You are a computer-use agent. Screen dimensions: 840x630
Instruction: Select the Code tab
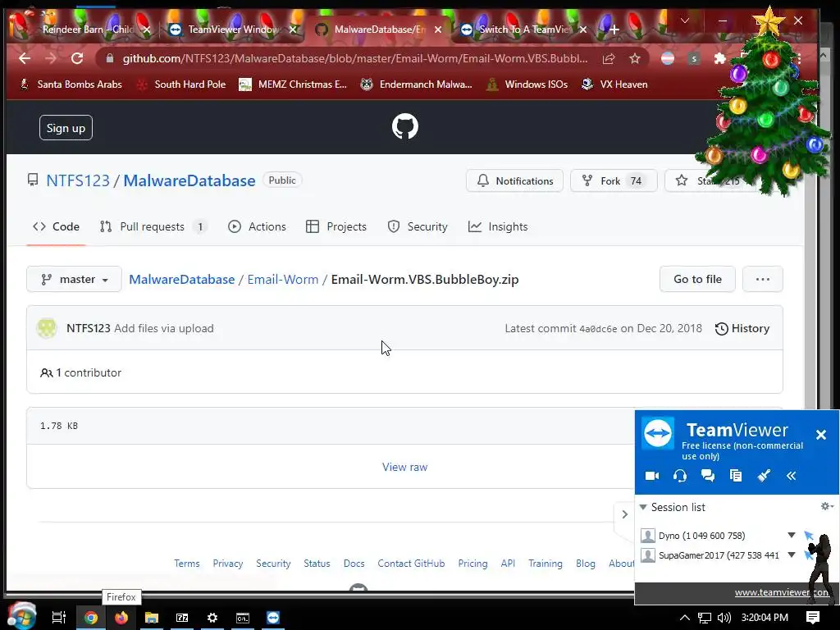click(57, 226)
